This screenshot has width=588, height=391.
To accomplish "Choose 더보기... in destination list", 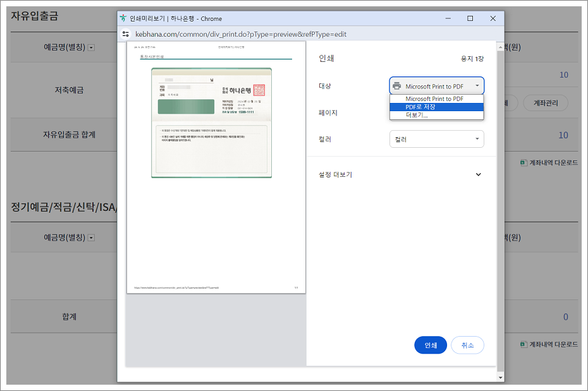I will coord(436,115).
